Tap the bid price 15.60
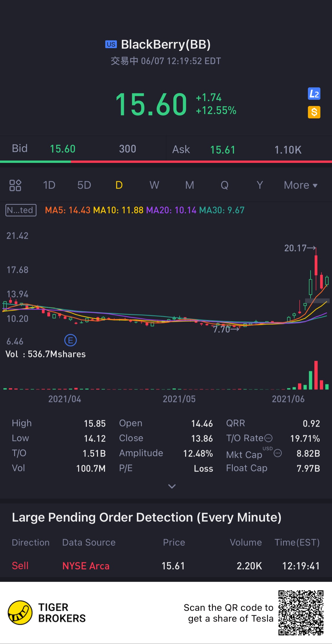Viewport: 332px width, 644px height. (x=63, y=149)
